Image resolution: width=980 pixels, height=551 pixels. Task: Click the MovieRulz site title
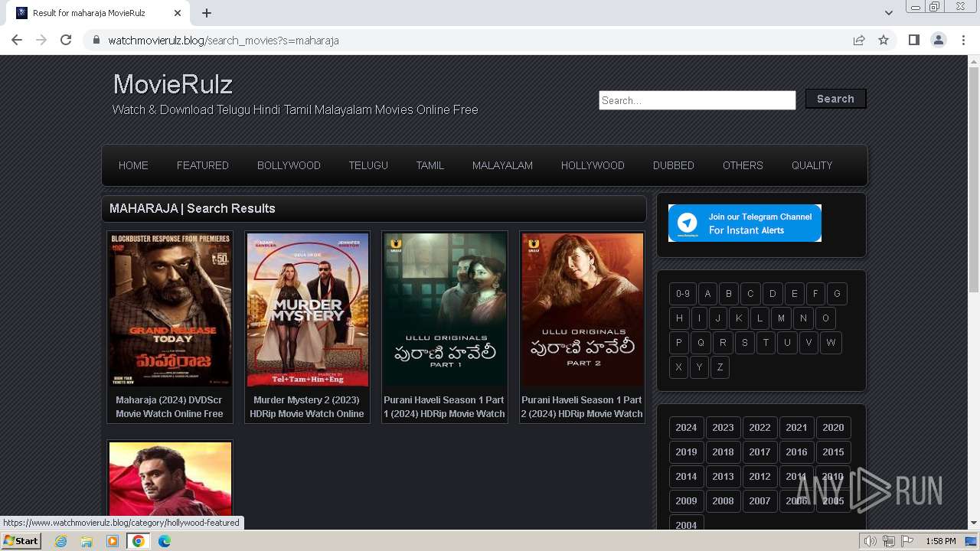pyautogui.click(x=173, y=84)
